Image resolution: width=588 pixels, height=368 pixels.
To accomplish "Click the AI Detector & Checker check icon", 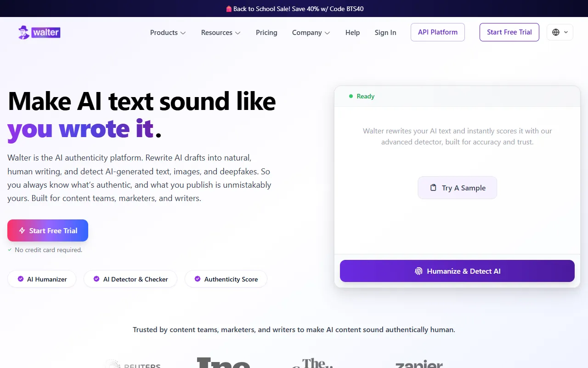I will click(96, 279).
